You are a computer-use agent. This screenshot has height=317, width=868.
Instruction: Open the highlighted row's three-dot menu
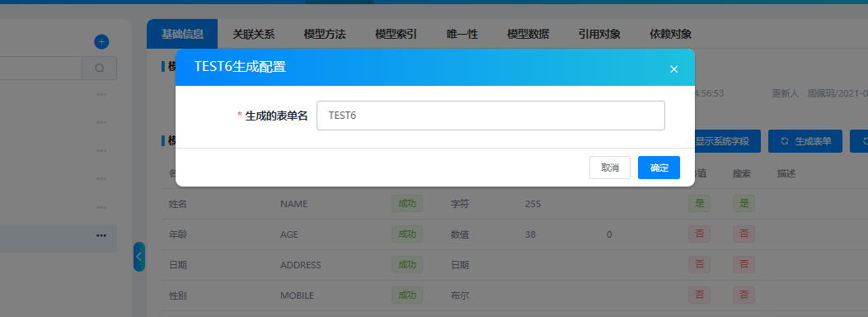(x=101, y=235)
